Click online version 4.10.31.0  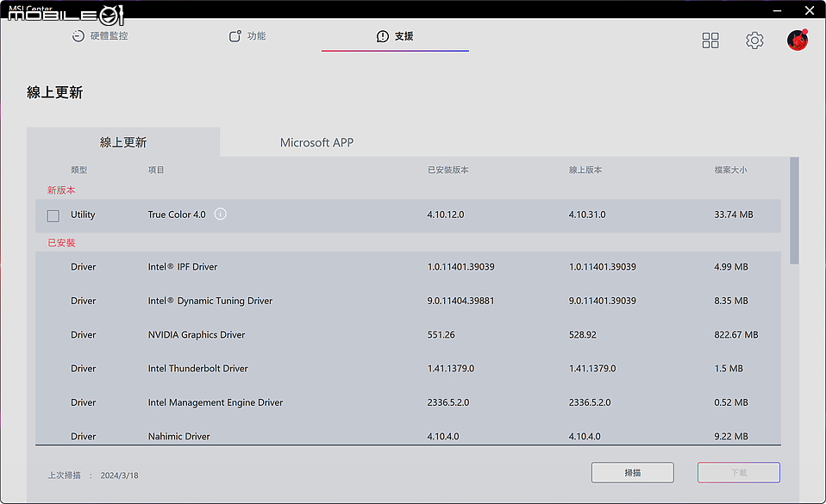tap(587, 215)
